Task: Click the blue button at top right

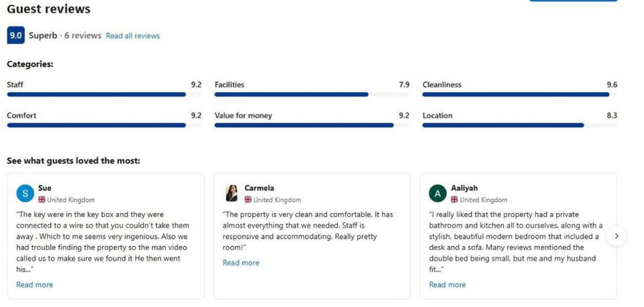Action: click(x=573, y=1)
